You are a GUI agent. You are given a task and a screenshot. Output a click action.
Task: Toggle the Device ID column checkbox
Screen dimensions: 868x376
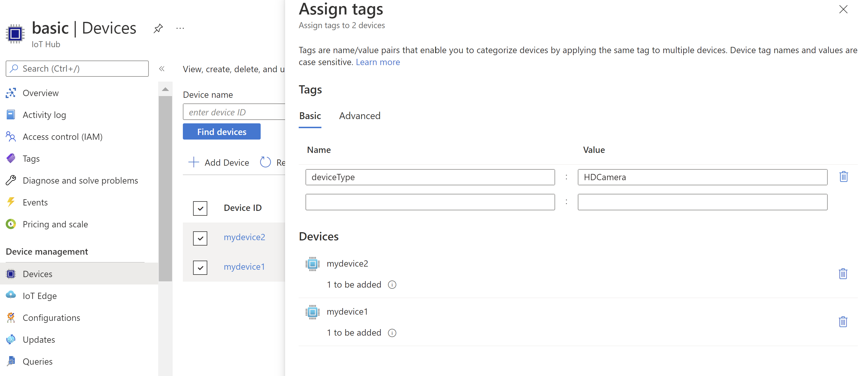tap(200, 208)
